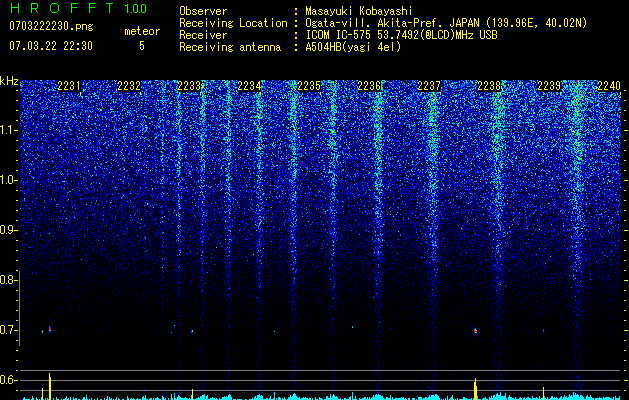
Task: Click the 1.0 kHz axis label
Action: [x=6, y=180]
